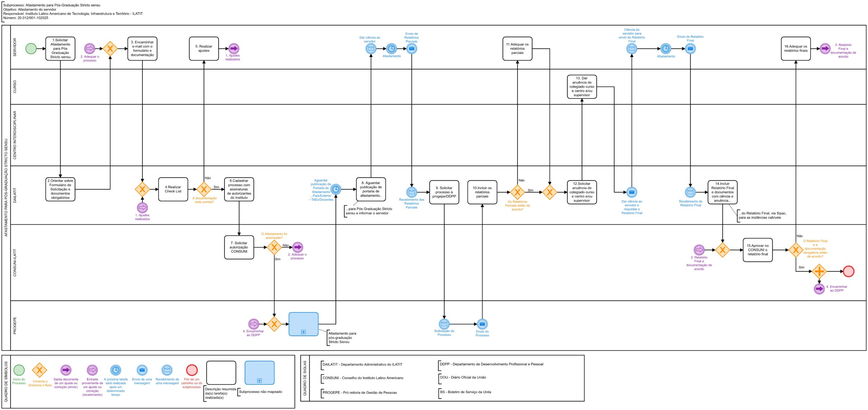The height and width of the screenshot is (410, 868).
Task: Select the Envio de Relatórios Parciais message icon
Action: pyautogui.click(x=411, y=49)
